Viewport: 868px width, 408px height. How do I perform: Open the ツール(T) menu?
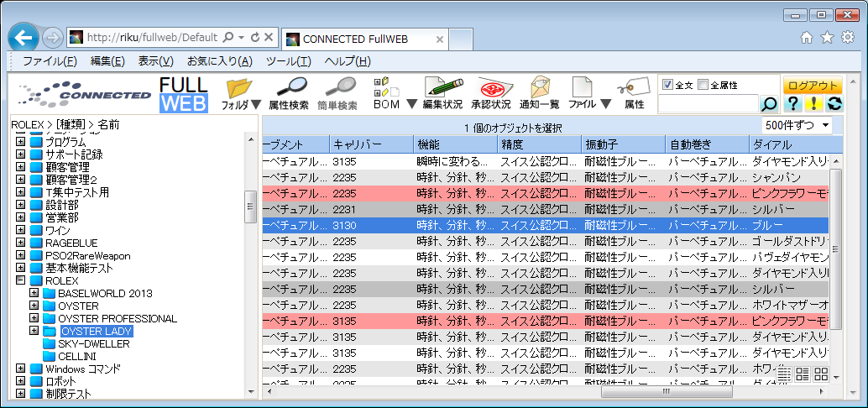click(289, 61)
